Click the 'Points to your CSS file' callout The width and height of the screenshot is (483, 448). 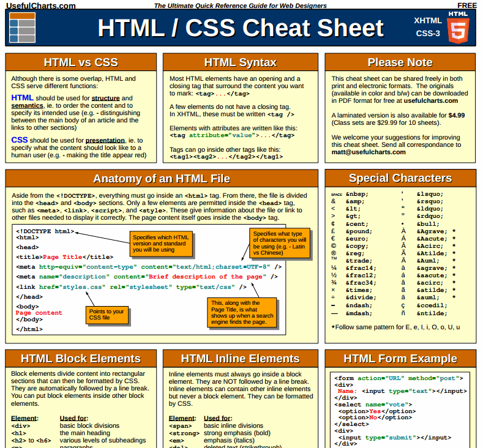tap(107, 315)
